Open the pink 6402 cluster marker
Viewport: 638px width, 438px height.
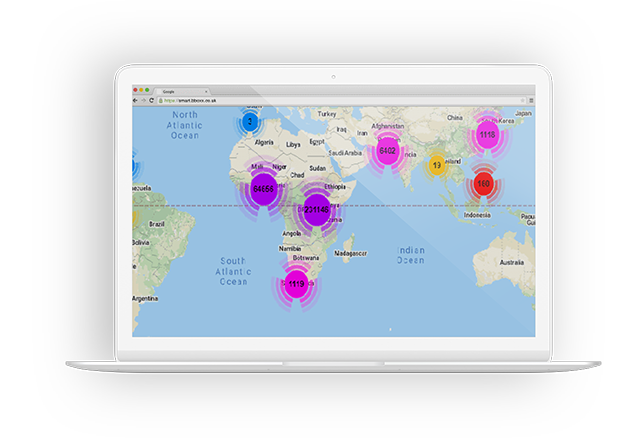(388, 151)
